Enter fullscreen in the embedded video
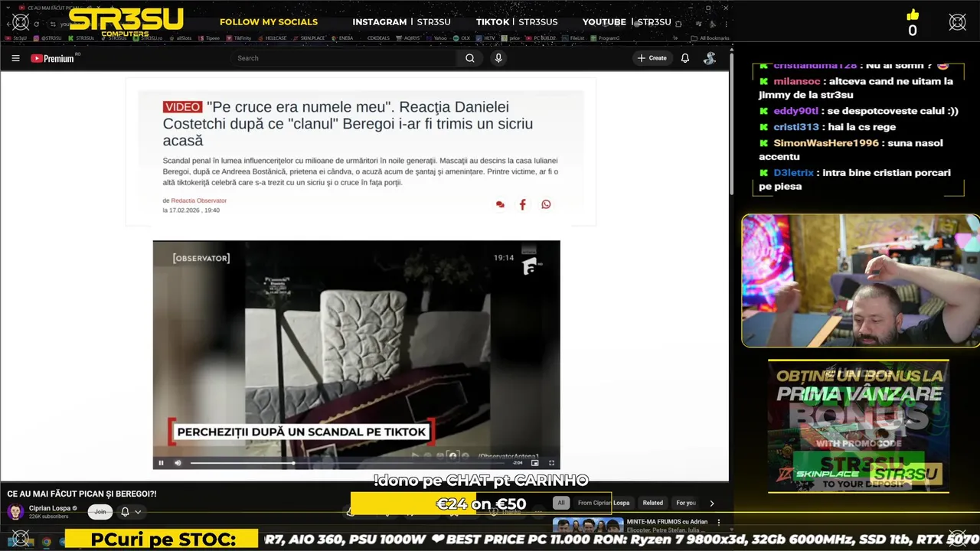Image resolution: width=980 pixels, height=551 pixels. click(x=551, y=463)
